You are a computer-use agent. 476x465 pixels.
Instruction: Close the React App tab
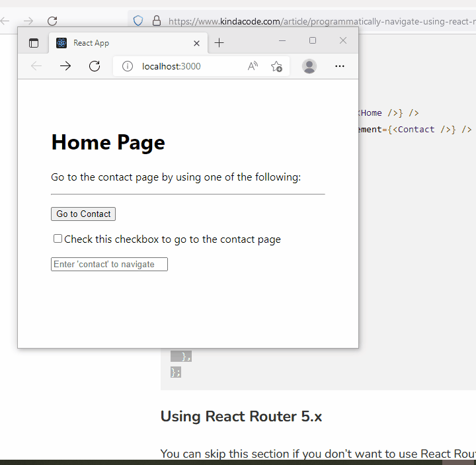(x=196, y=43)
